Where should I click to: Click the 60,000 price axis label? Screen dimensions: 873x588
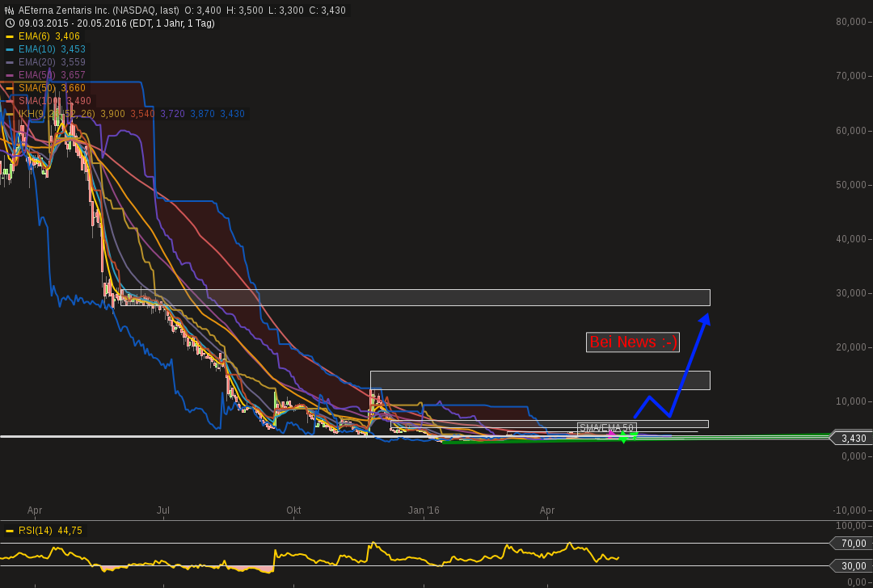pyautogui.click(x=851, y=130)
